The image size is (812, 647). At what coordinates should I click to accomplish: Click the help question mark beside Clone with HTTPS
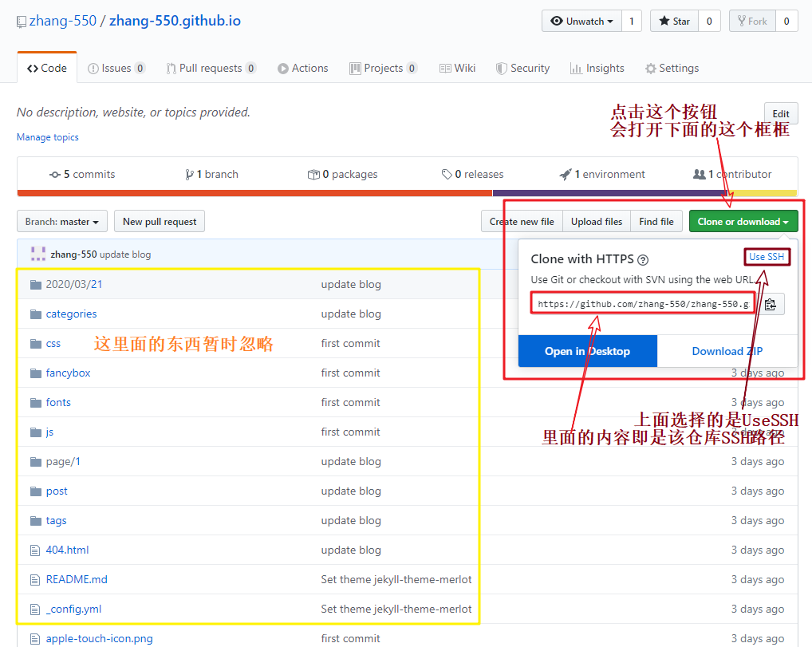(x=643, y=259)
